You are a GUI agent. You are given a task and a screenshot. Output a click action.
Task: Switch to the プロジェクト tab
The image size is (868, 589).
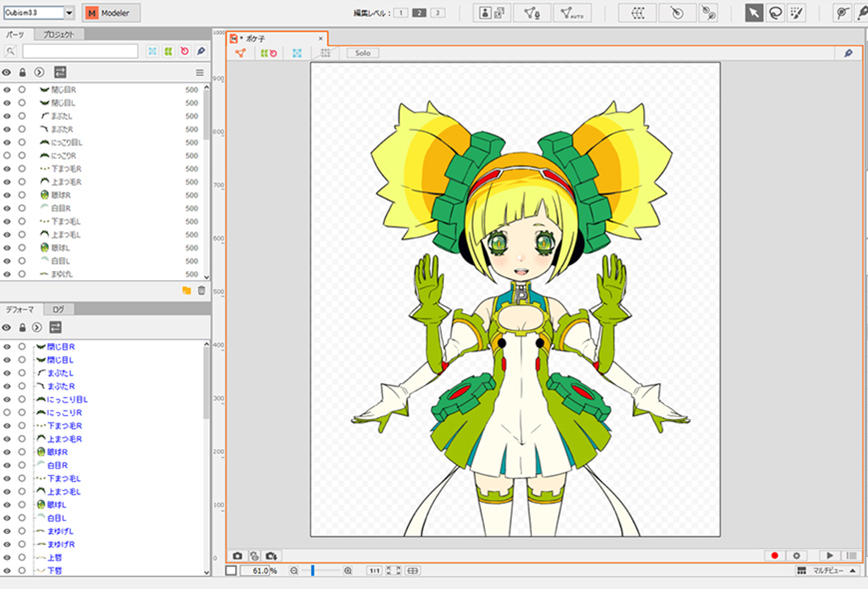pos(58,34)
